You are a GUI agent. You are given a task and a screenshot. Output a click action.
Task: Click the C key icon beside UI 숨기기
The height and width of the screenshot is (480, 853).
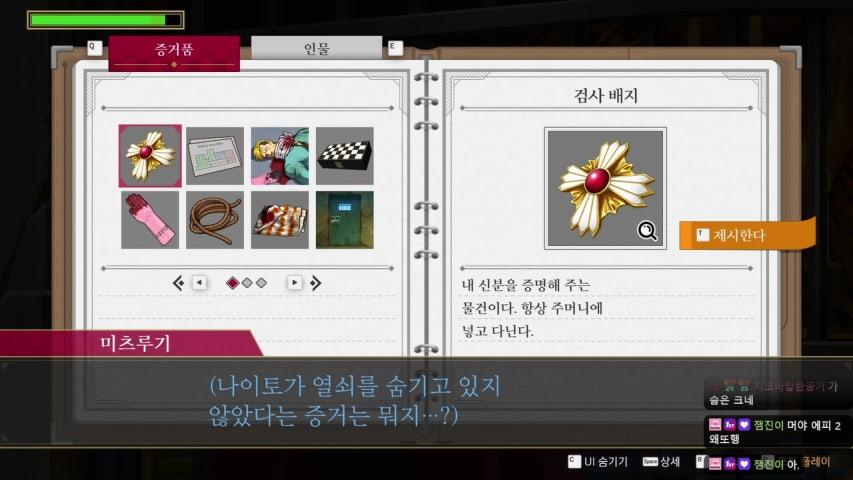coord(574,461)
